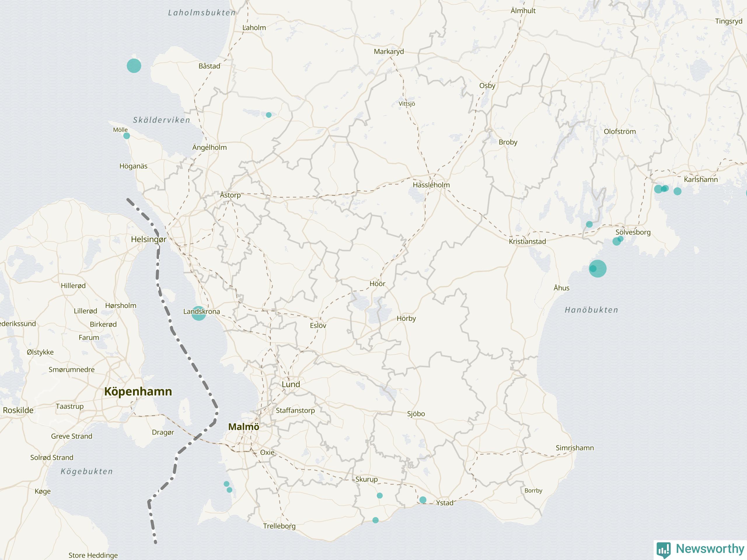The width and height of the screenshot is (747, 560).
Task: Select the largest teal marker northeast of Åhus
Action: tap(598, 269)
